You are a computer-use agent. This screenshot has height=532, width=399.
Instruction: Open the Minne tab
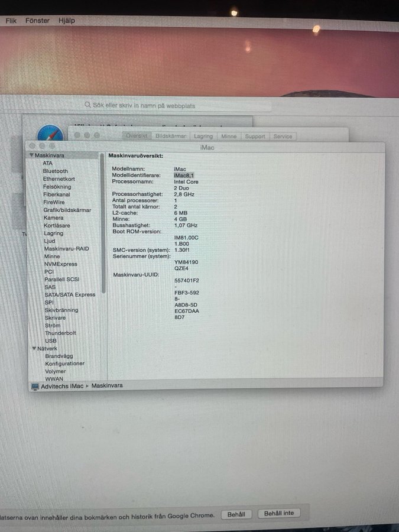click(228, 136)
